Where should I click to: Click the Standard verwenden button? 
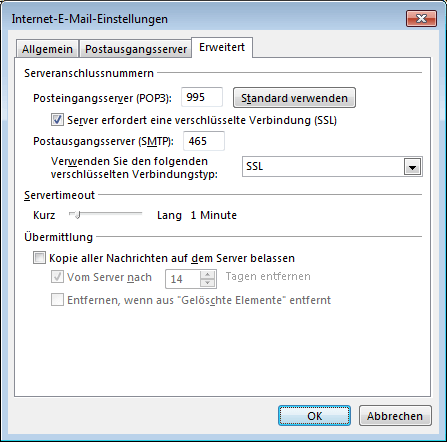pyautogui.click(x=294, y=98)
